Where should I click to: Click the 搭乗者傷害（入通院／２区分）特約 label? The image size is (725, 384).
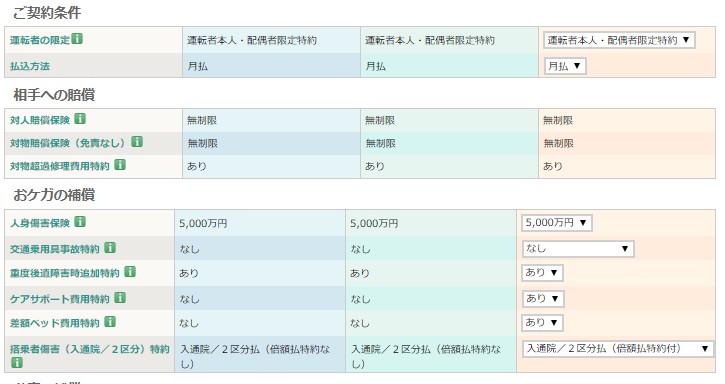click(90, 349)
